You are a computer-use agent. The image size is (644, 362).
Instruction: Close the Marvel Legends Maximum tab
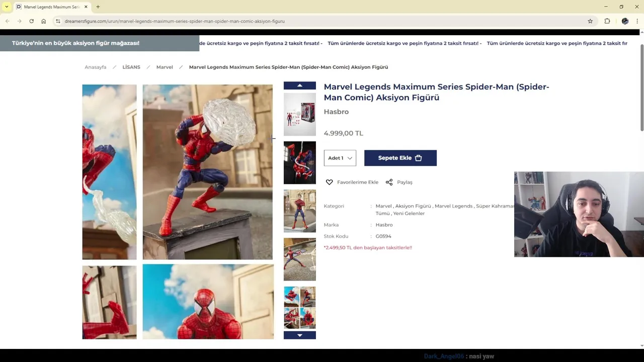click(86, 7)
